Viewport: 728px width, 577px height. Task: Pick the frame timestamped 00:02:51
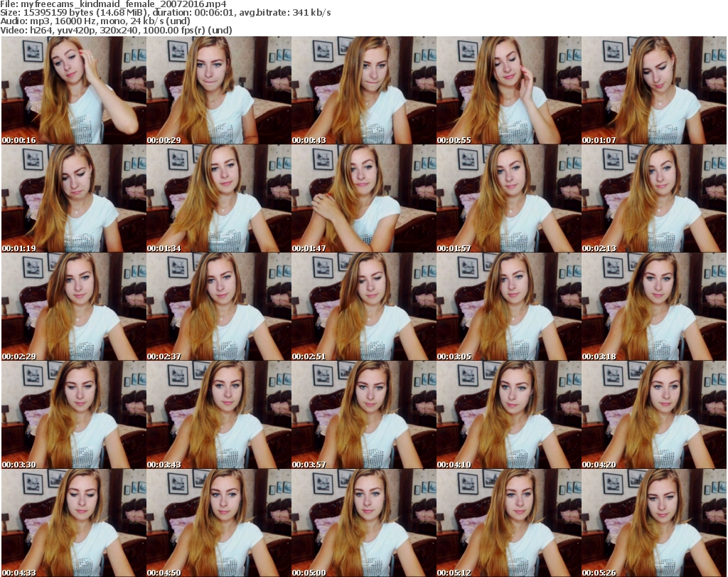(364, 307)
